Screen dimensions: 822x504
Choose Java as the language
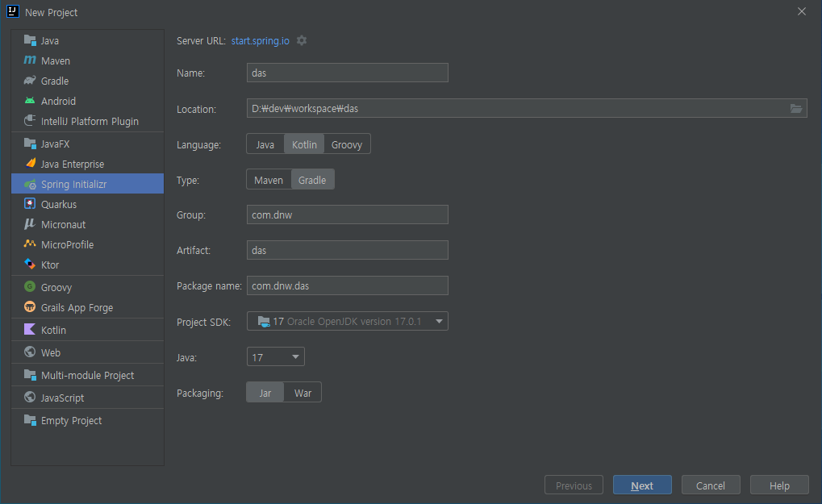click(265, 144)
